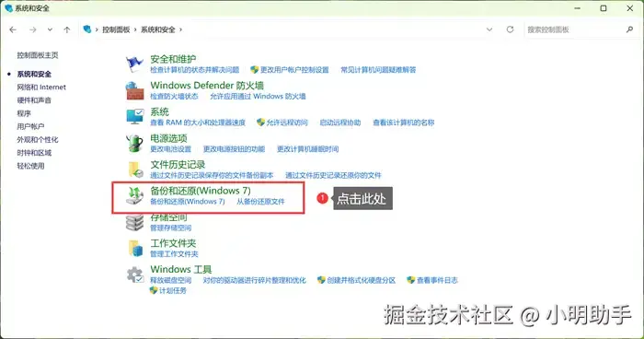Open 允许远程访问 link under System
Viewport: 644px width, 339px height.
(287, 123)
